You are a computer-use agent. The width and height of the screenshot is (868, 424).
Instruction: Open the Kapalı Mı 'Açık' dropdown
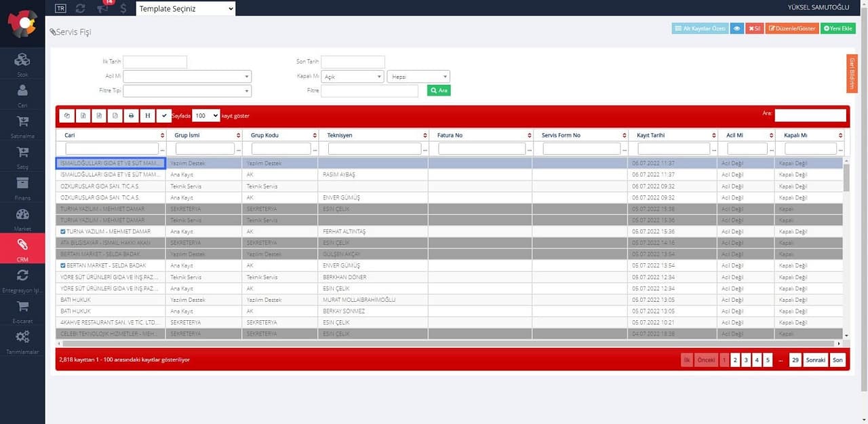(352, 76)
